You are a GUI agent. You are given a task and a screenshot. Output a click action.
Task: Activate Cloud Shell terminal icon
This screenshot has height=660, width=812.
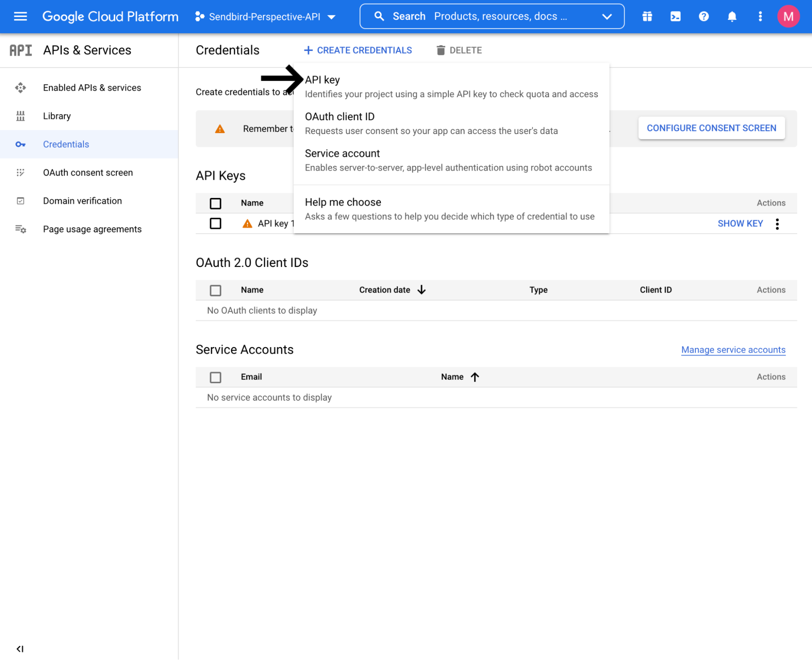click(x=676, y=16)
